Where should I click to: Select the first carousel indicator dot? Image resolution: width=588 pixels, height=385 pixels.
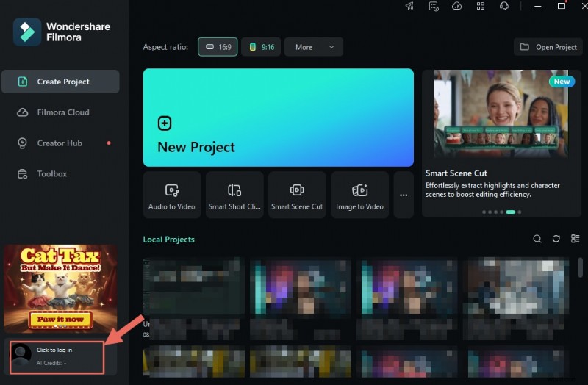(484, 212)
